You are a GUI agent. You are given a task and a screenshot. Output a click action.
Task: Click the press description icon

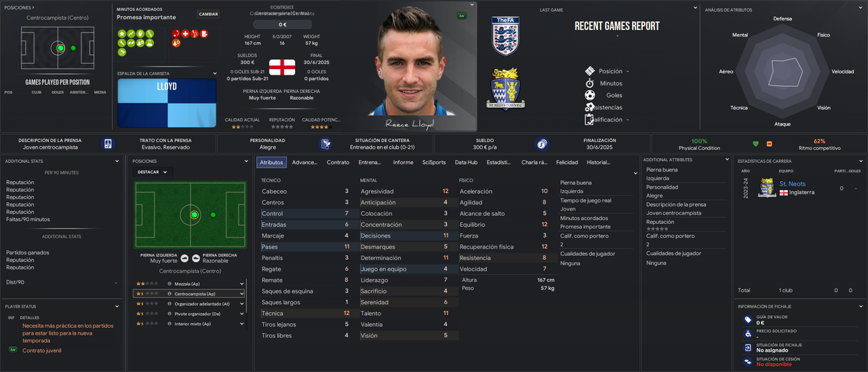pos(108,144)
